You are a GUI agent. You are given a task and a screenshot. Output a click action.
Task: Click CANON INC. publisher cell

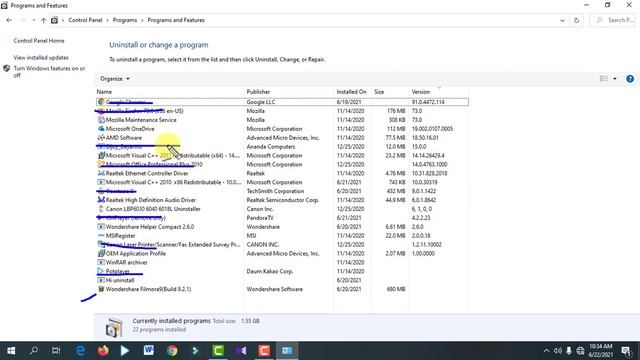point(262,245)
